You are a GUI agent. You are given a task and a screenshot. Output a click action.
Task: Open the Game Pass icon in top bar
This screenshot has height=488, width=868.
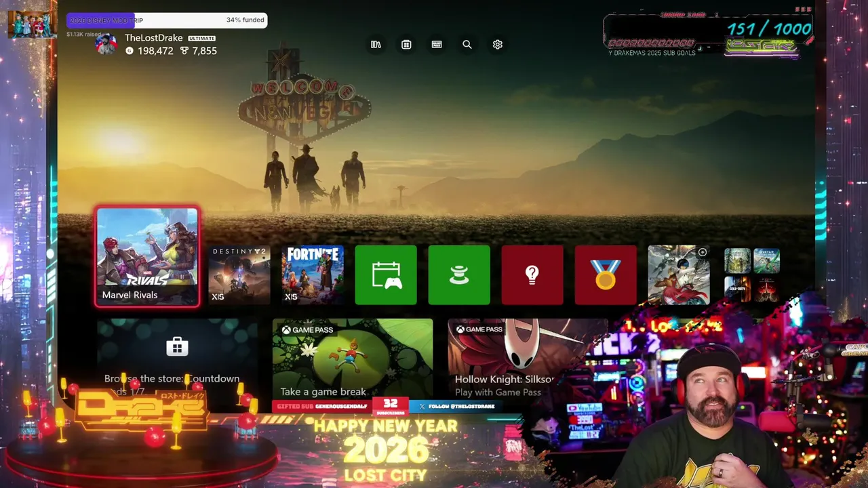pyautogui.click(x=437, y=45)
